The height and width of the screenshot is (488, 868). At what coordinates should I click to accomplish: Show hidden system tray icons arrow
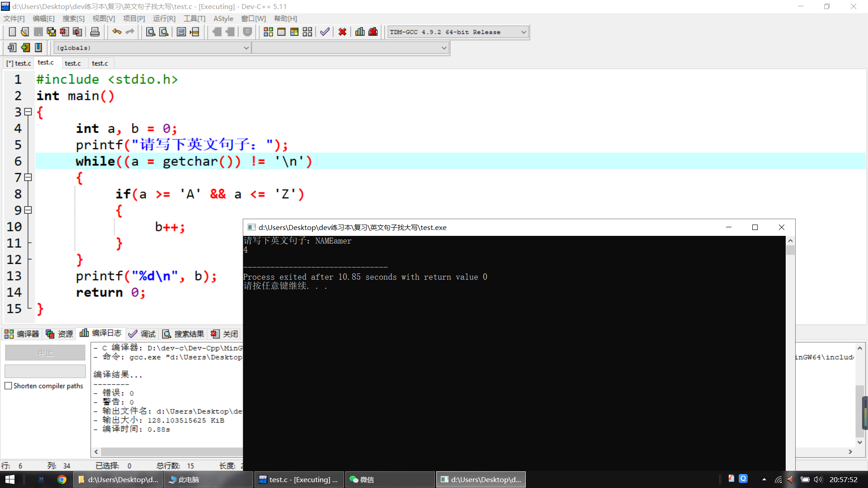coord(764,479)
